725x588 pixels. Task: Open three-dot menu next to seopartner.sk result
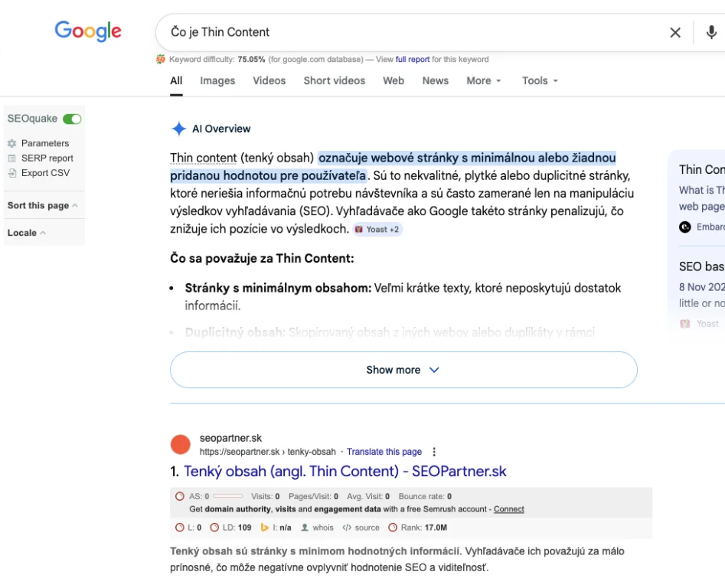click(x=435, y=452)
